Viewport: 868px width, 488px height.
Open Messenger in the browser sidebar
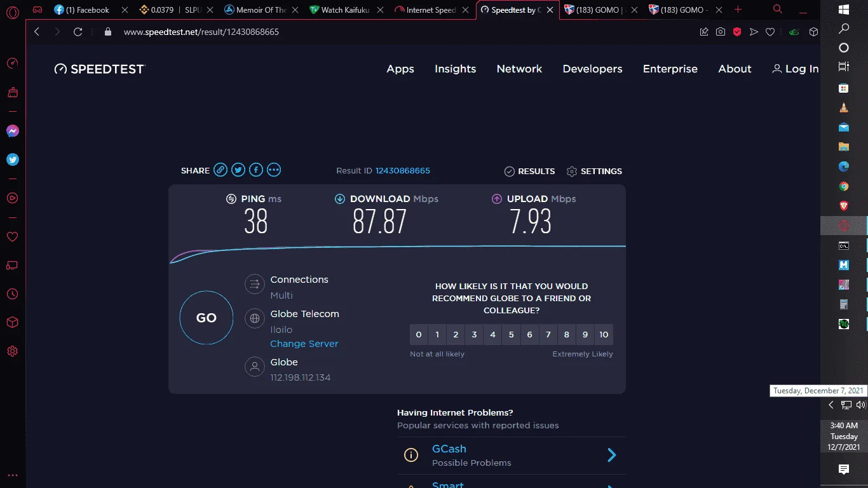click(x=13, y=131)
